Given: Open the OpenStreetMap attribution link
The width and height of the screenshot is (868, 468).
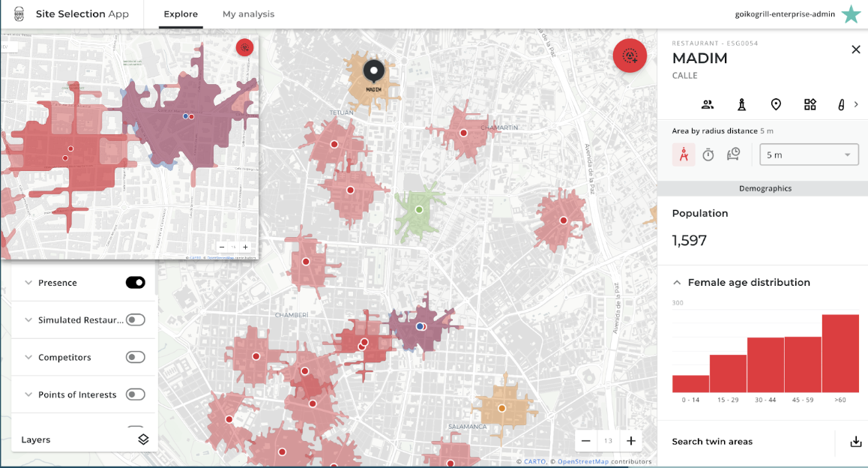Looking at the screenshot, I should (x=583, y=461).
